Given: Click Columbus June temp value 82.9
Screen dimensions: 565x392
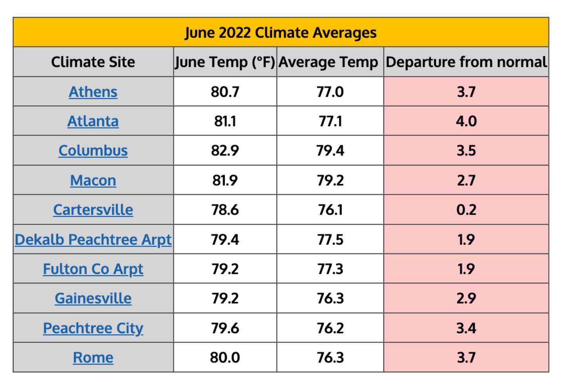Looking at the screenshot, I should pyautogui.click(x=225, y=151).
